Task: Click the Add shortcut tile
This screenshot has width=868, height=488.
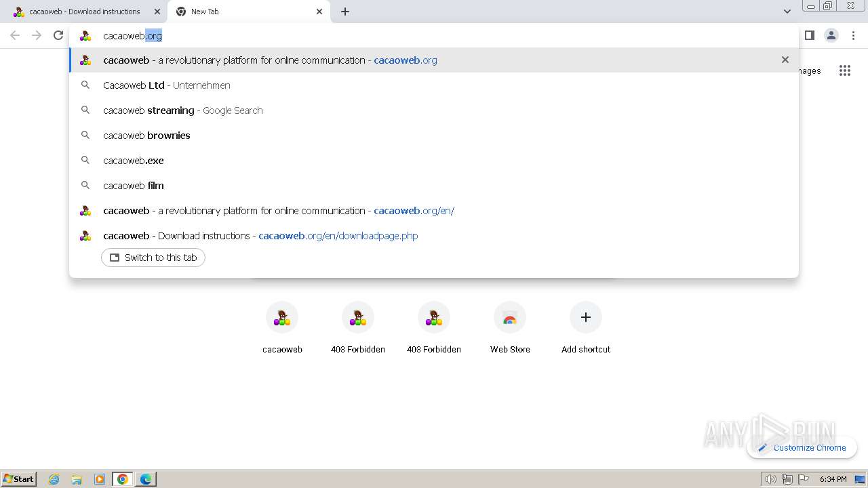Action: [586, 329]
